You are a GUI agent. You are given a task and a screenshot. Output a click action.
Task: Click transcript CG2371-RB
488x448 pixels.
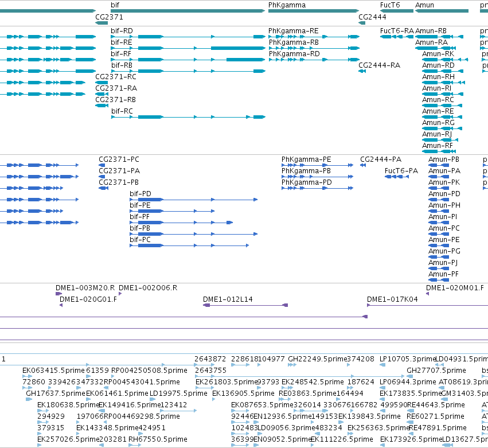pyautogui.click(x=115, y=100)
